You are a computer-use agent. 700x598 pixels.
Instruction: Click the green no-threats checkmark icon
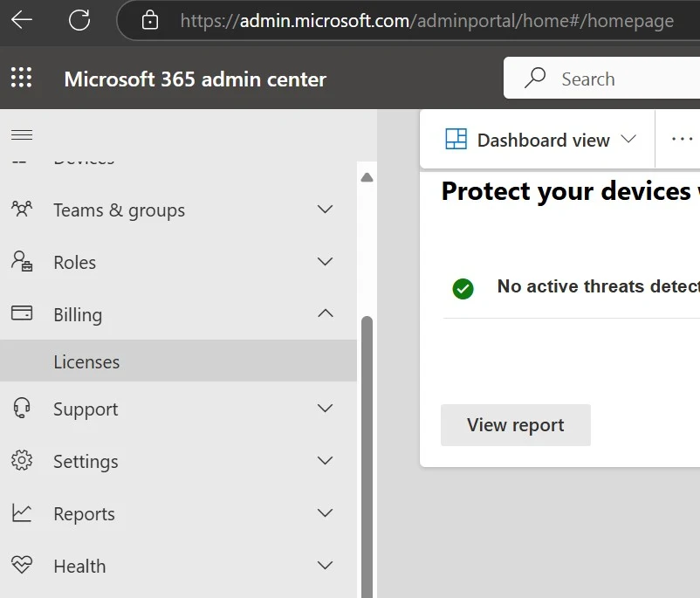click(463, 288)
